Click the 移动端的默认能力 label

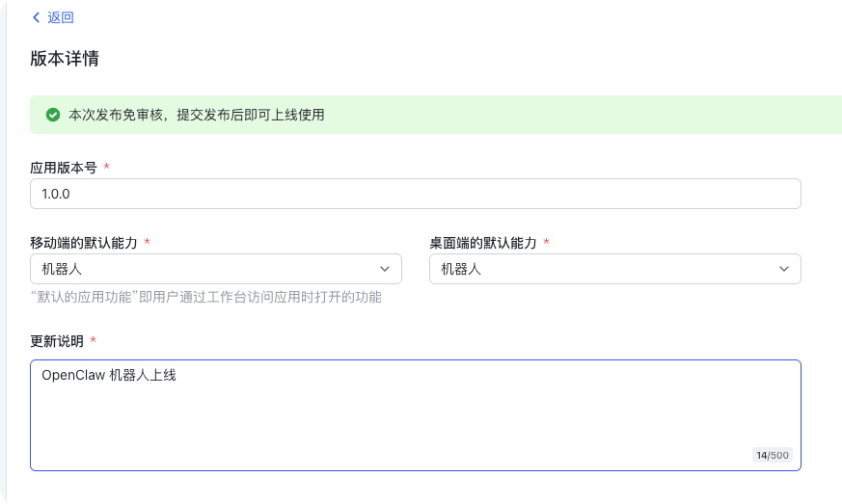coord(84,243)
